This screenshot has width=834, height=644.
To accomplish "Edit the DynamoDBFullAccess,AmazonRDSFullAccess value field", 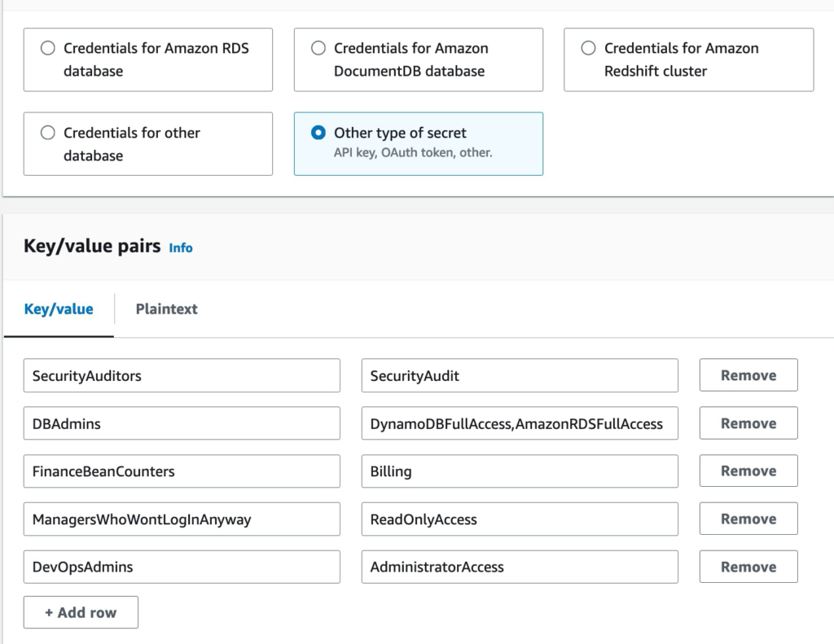I will 520,423.
